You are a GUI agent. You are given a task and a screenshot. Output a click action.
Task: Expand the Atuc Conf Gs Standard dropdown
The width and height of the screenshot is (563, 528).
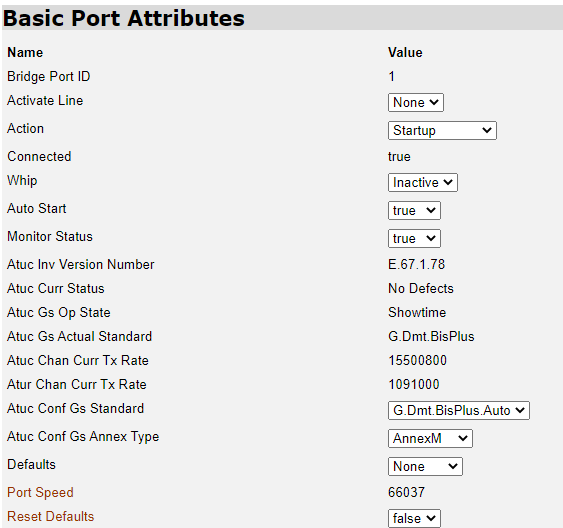459,411
